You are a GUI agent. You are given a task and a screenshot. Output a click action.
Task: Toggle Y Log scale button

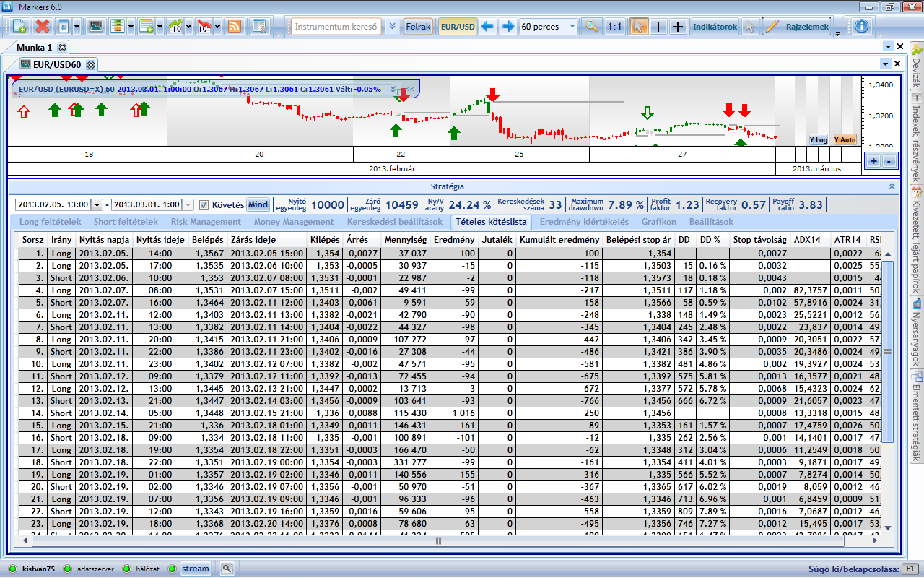coord(819,140)
